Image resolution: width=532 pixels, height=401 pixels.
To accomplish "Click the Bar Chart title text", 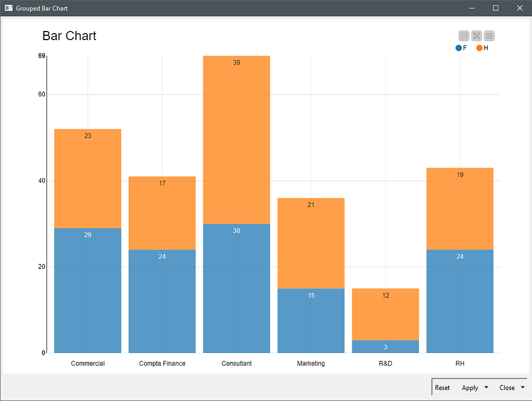I will coord(69,36).
